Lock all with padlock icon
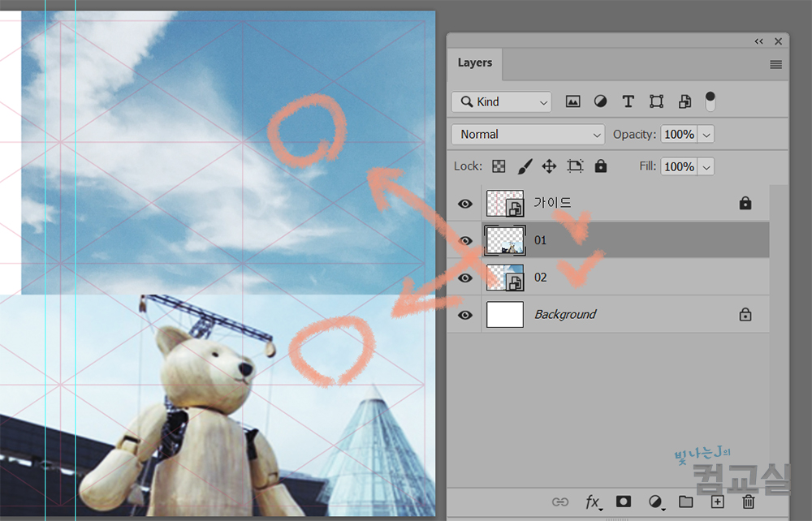812x521 pixels. tap(600, 166)
